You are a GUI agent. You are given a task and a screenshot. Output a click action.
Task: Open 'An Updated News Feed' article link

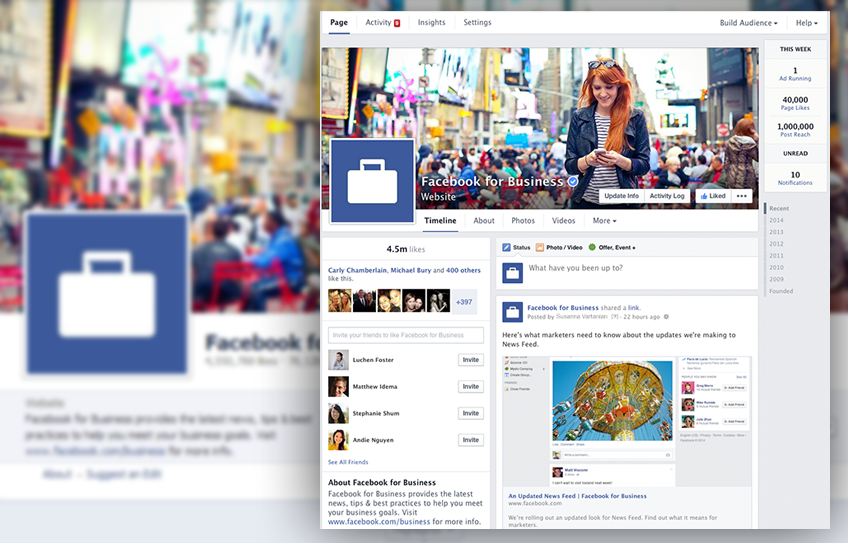click(x=577, y=496)
